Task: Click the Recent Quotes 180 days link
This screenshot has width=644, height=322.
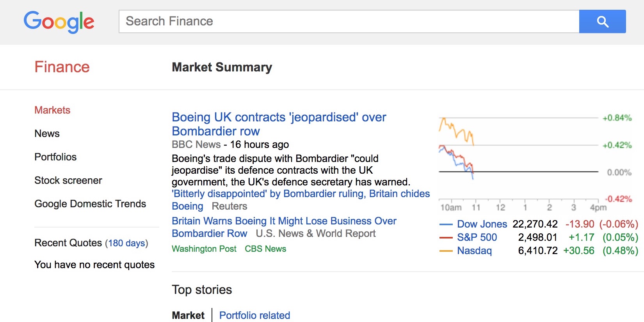Action: tap(126, 243)
